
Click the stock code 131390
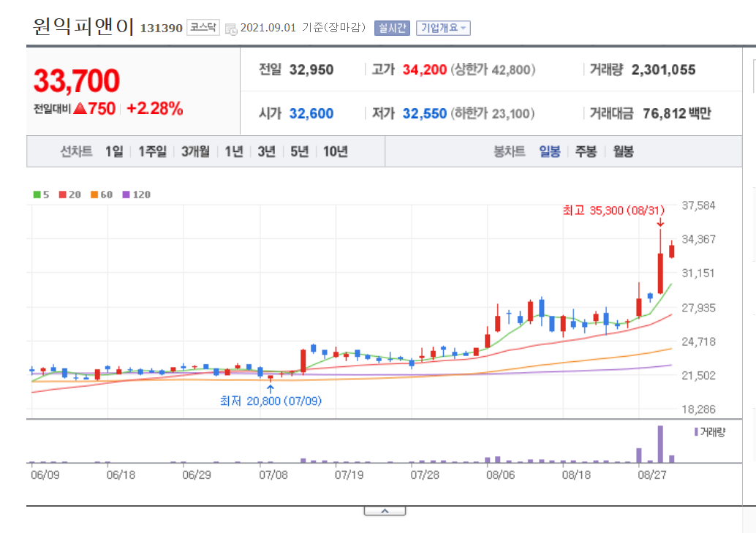(161, 28)
